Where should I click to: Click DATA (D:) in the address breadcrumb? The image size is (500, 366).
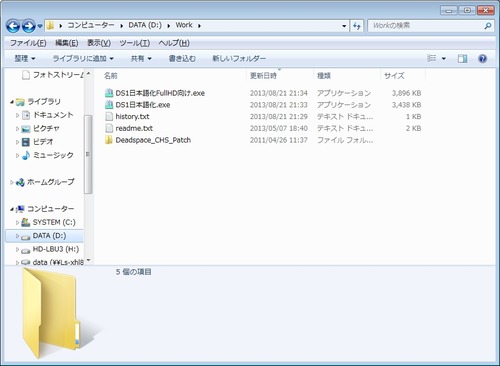pyautogui.click(x=145, y=25)
